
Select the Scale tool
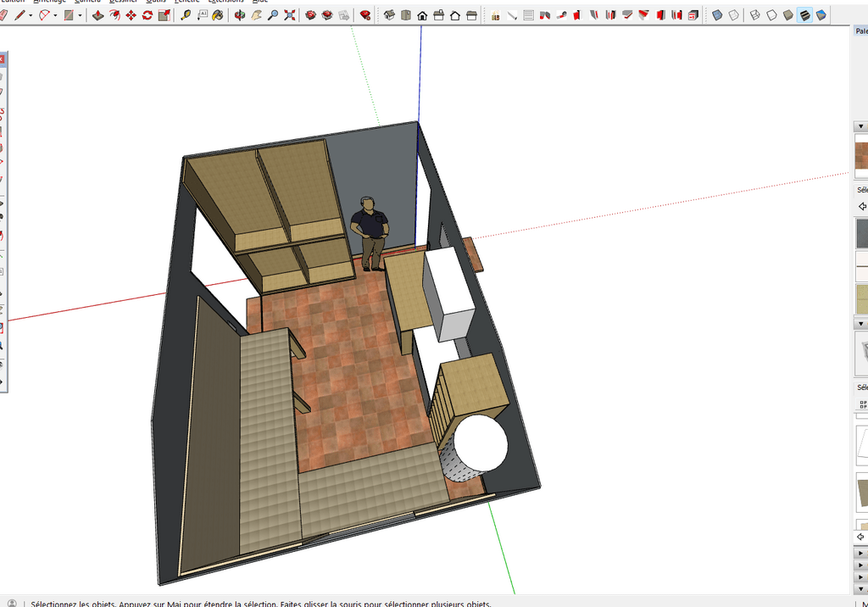pyautogui.click(x=164, y=15)
